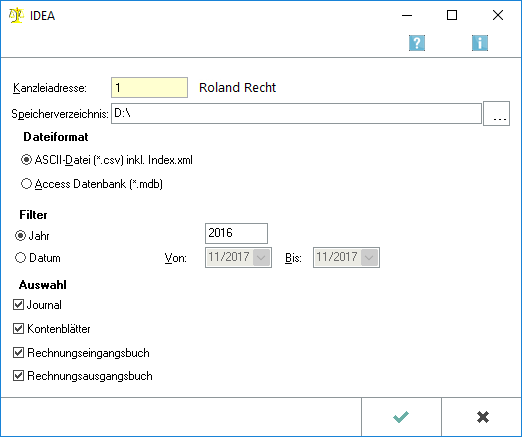Viewport: 522px width, 437px height.
Task: Focus the Speicherverzeichnis path field
Action: [x=296, y=114]
